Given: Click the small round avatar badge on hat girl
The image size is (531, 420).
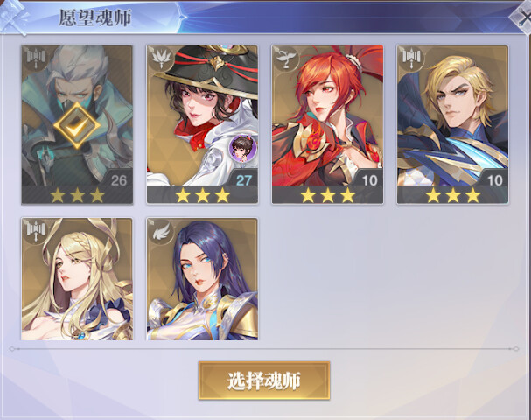Looking at the screenshot, I should [x=243, y=148].
